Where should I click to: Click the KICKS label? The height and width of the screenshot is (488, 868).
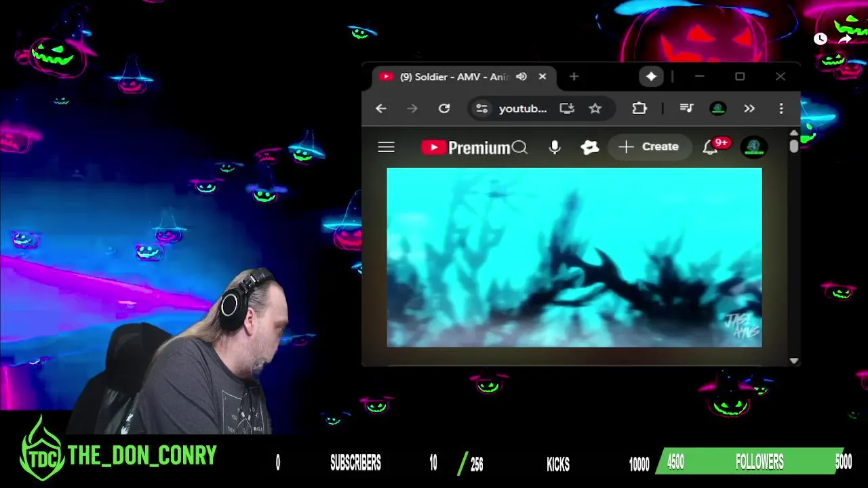pos(558,464)
